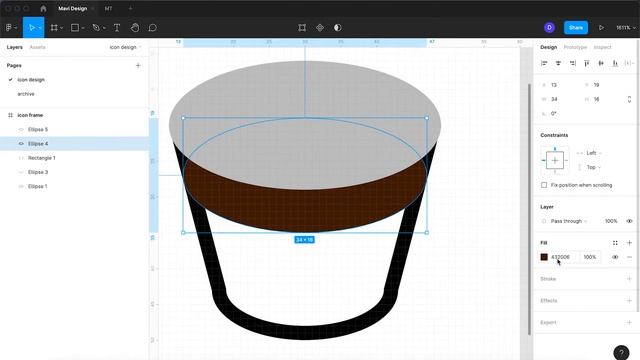Open the Figma main menu icon
This screenshot has width=640, height=360.
9,28
